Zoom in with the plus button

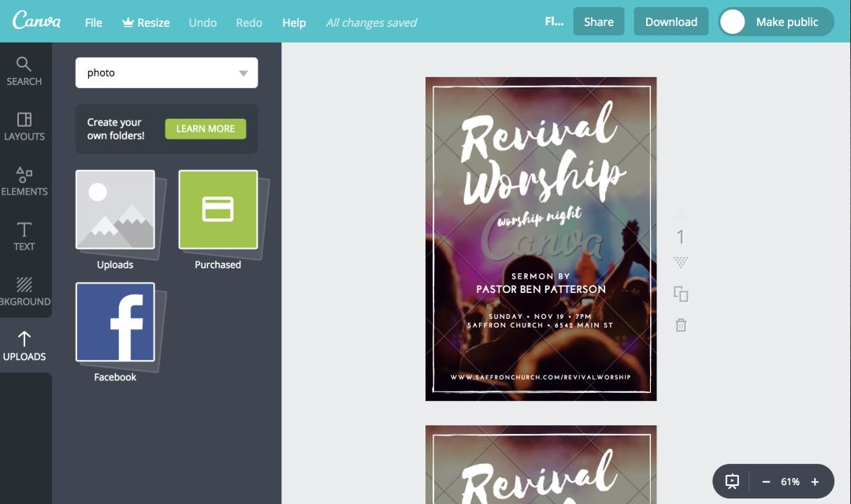tap(815, 482)
